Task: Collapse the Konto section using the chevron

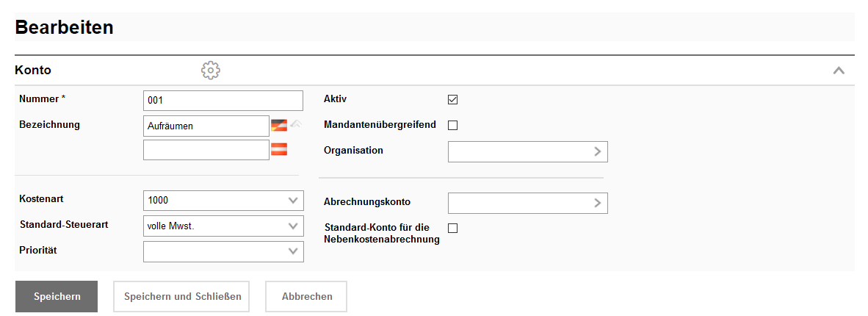Action: tap(838, 71)
